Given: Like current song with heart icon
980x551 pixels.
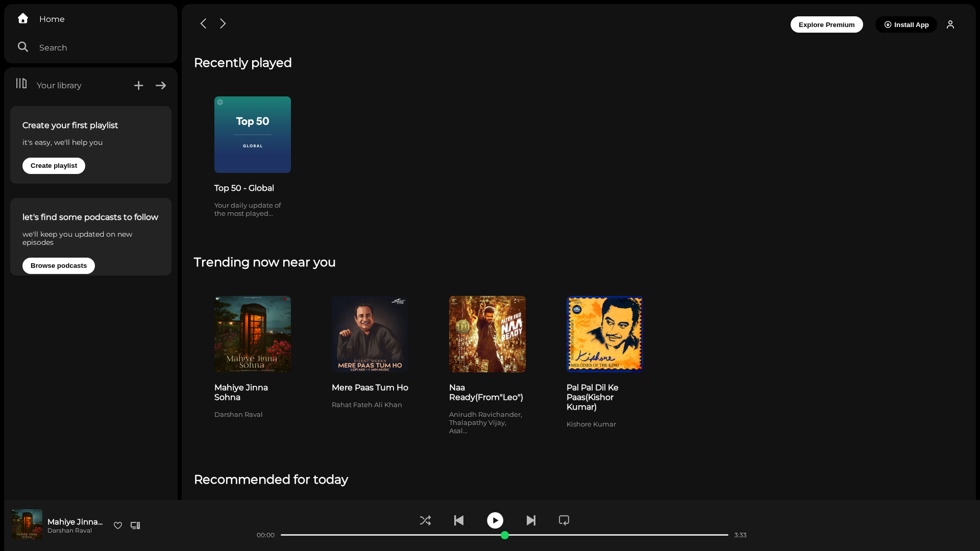Looking at the screenshot, I should (x=118, y=525).
